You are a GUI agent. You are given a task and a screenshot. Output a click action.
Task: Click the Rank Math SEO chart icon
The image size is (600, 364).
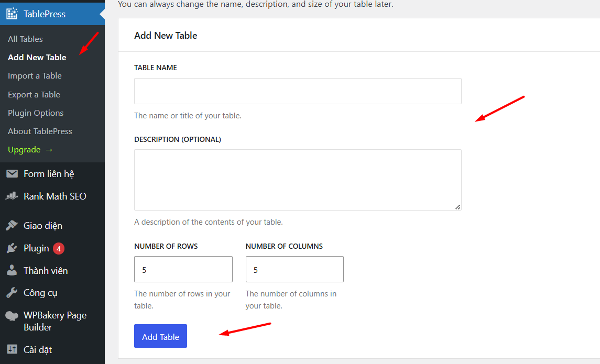[x=12, y=196]
